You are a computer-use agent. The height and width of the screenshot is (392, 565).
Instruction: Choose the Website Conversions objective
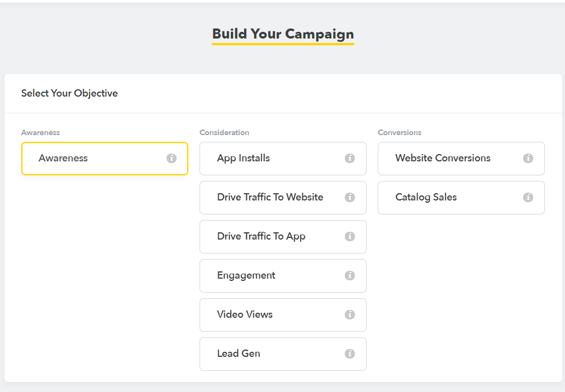point(443,159)
